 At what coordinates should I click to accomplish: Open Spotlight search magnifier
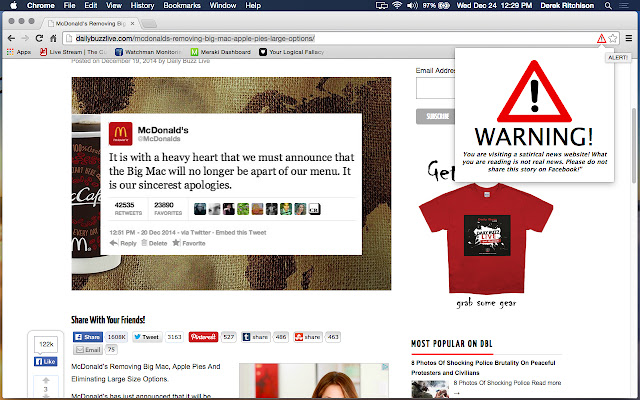tap(608, 5)
